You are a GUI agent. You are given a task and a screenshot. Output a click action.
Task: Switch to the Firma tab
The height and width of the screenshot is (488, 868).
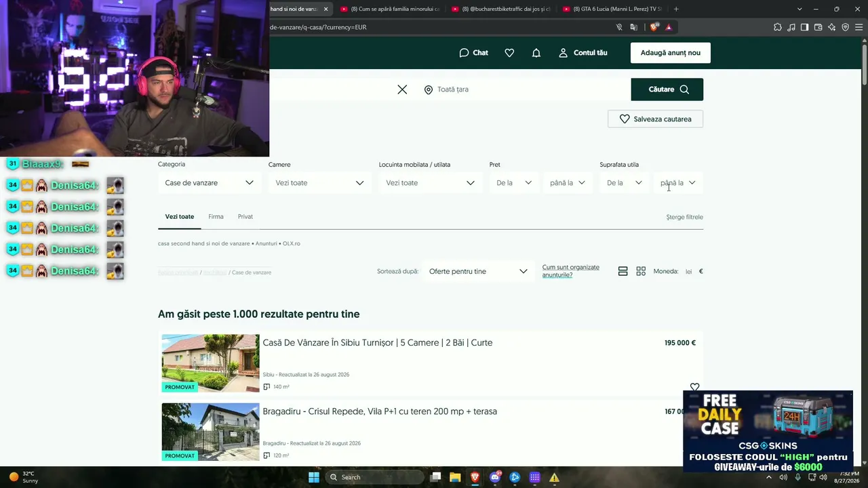tap(216, 217)
